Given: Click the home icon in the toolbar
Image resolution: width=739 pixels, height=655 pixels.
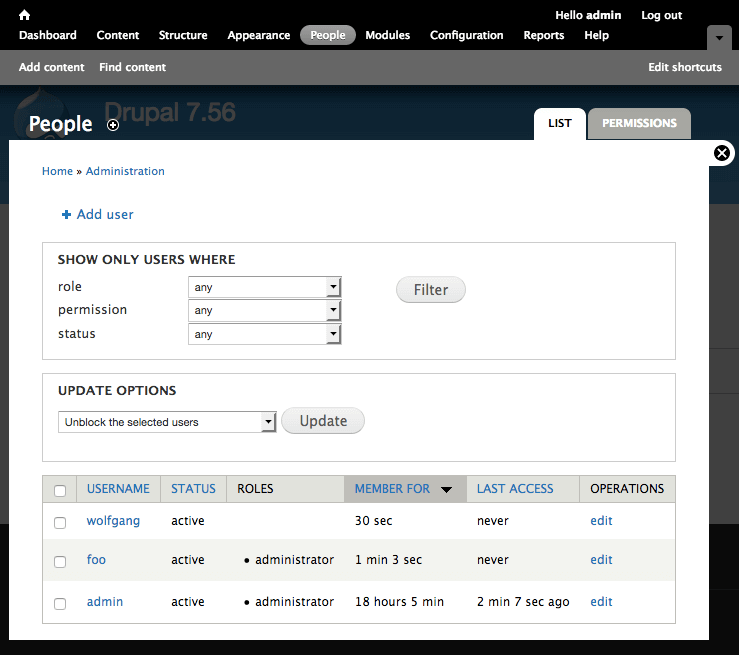Looking at the screenshot, I should 25,15.
